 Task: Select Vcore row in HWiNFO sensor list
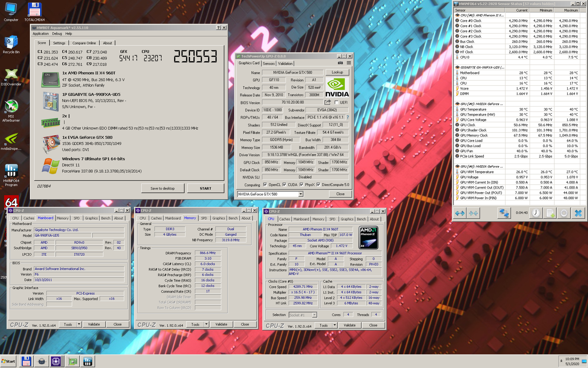pos(517,89)
